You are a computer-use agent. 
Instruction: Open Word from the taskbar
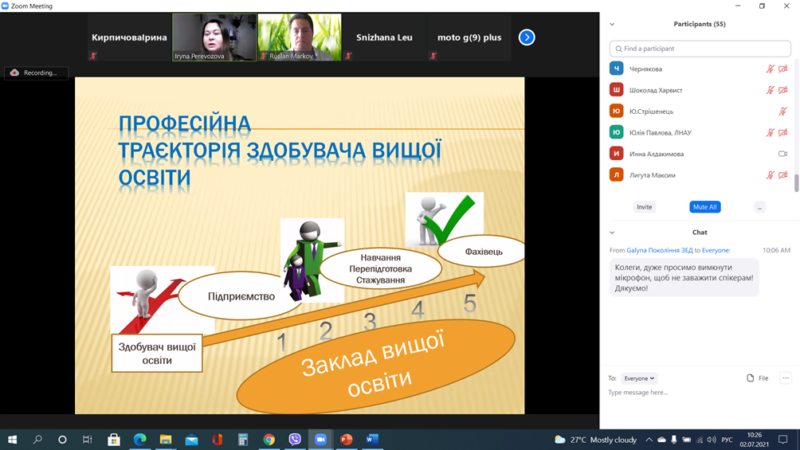372,440
